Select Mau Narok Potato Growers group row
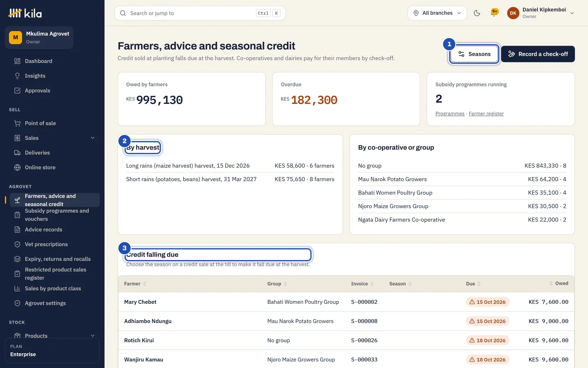The height and width of the screenshot is (368, 588). (462, 179)
